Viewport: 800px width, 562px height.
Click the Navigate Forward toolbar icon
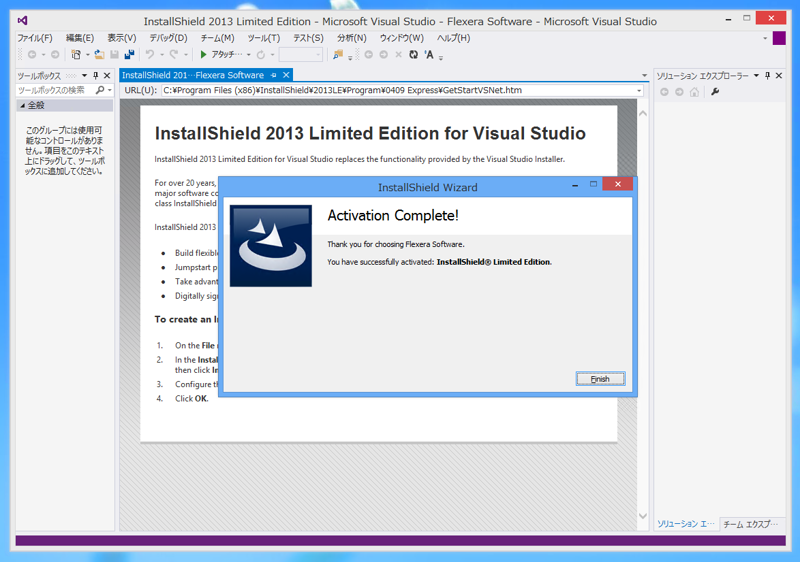55,54
